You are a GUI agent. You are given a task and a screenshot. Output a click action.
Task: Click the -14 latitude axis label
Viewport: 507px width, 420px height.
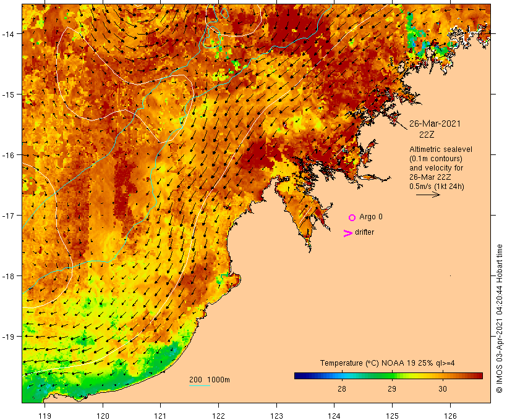[x=8, y=34]
